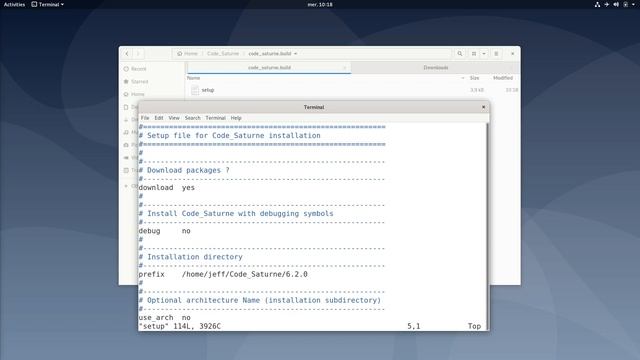Close the code_saturne.build tab
This screenshot has width=640, height=360.
tap(344, 68)
